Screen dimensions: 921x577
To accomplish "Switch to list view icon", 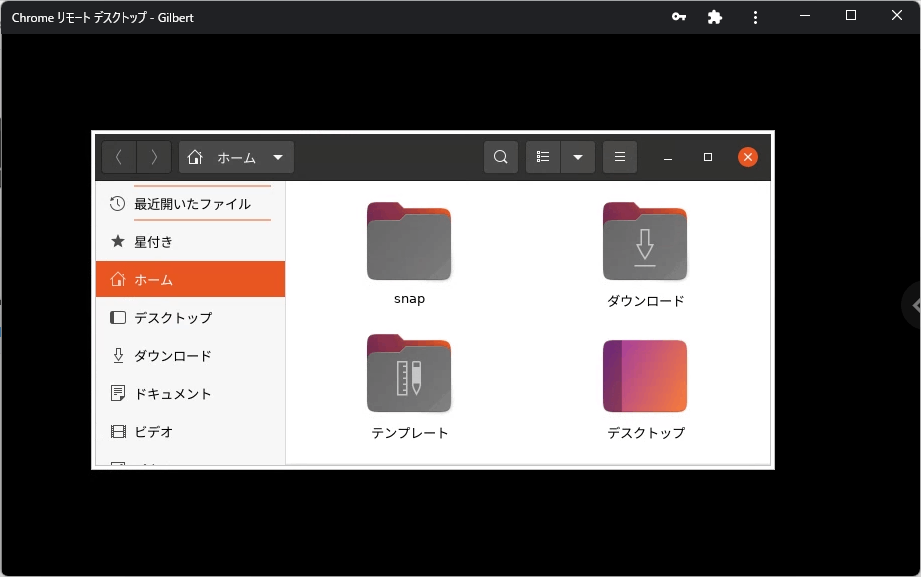I will 543,157.
